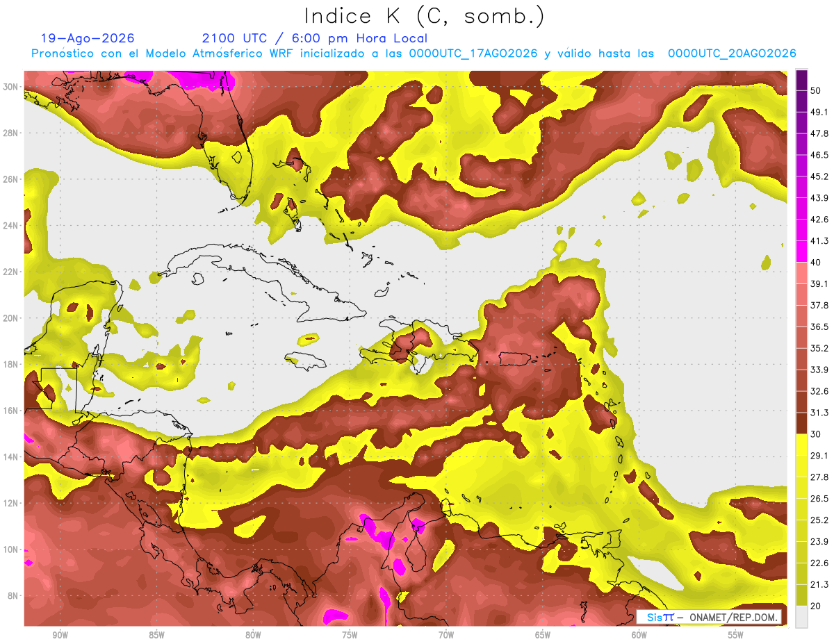Click colorbar label '40'
The width and height of the screenshot is (834, 644).
pyautogui.click(x=816, y=262)
